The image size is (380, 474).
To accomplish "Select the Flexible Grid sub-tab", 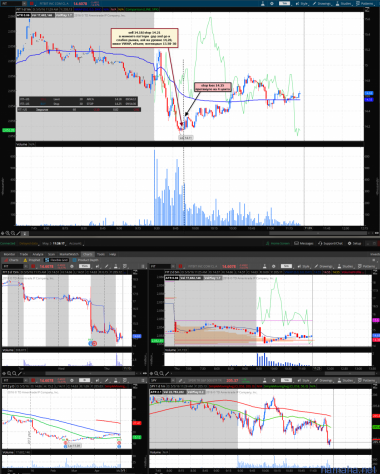I will coord(57,260).
